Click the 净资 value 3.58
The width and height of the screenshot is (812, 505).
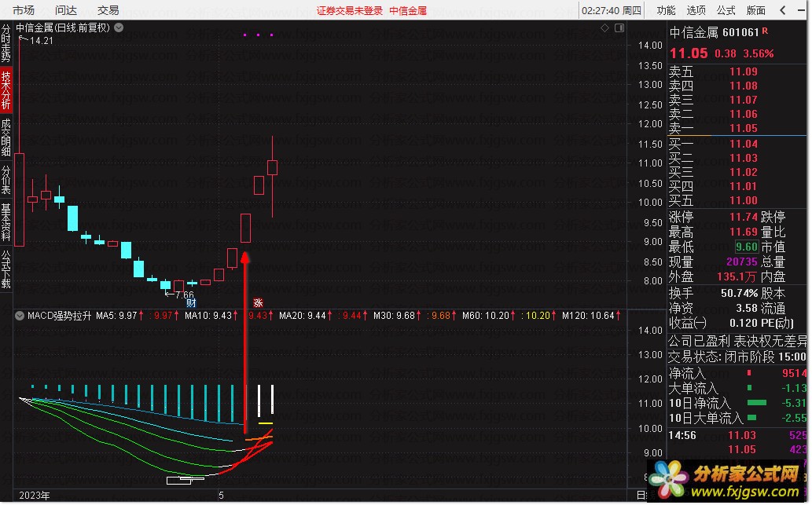pos(748,309)
